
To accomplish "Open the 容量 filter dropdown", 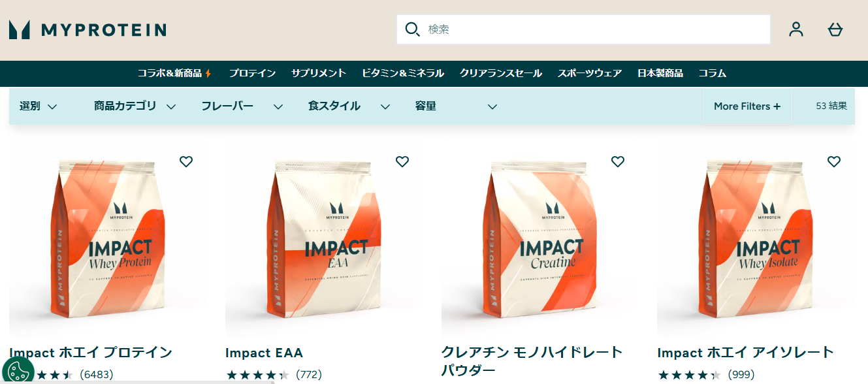I will click(457, 106).
